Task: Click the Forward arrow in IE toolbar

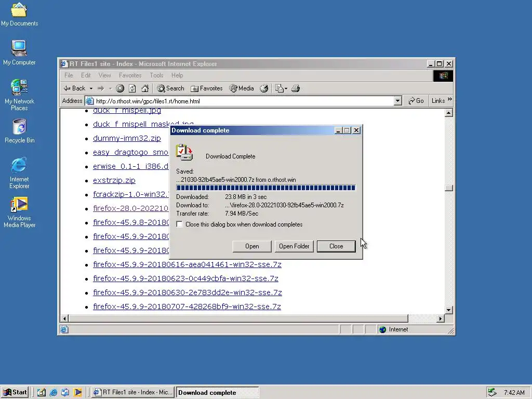Action: (101, 88)
